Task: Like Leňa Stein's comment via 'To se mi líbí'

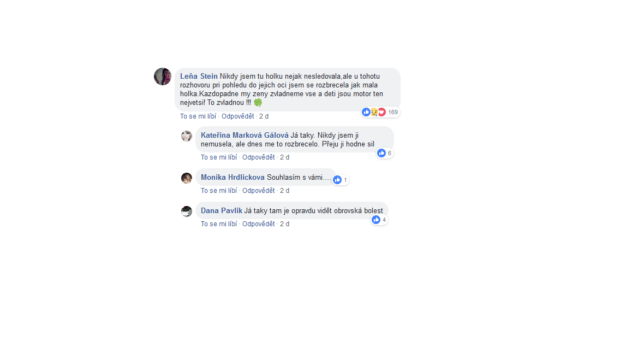Action: pos(198,116)
